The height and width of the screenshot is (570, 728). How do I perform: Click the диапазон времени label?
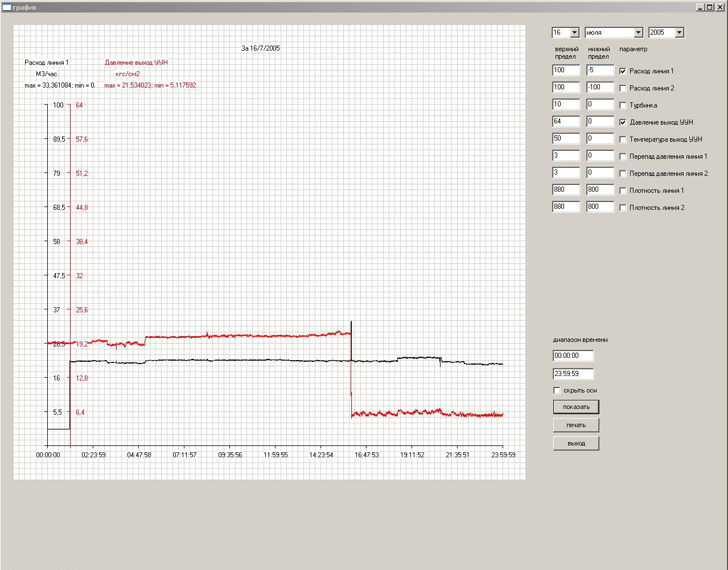(580, 340)
